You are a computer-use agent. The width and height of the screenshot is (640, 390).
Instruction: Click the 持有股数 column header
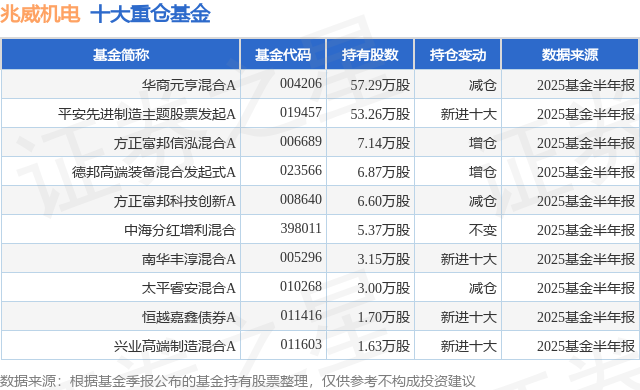(370, 55)
